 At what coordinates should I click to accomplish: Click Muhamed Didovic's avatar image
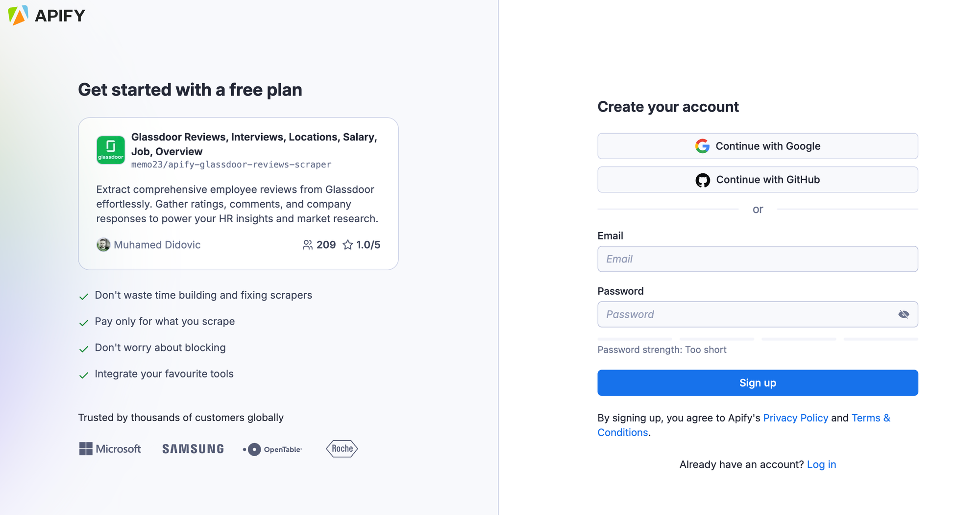(103, 245)
